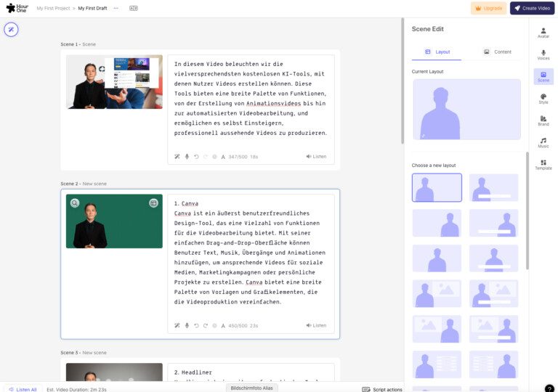This screenshot has width=558, height=392.
Task: Click the magic wand icon in Scene 2
Action: [177, 325]
